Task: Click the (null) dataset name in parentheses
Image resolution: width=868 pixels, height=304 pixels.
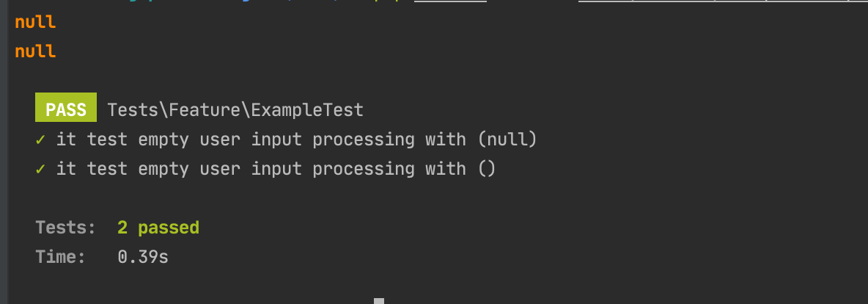Action: coord(507,140)
